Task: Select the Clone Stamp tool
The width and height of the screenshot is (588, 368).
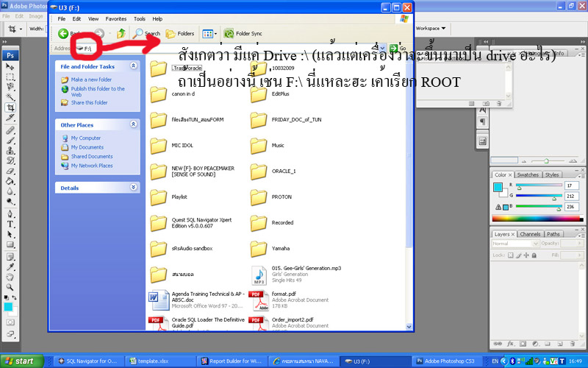Action: tap(10, 151)
